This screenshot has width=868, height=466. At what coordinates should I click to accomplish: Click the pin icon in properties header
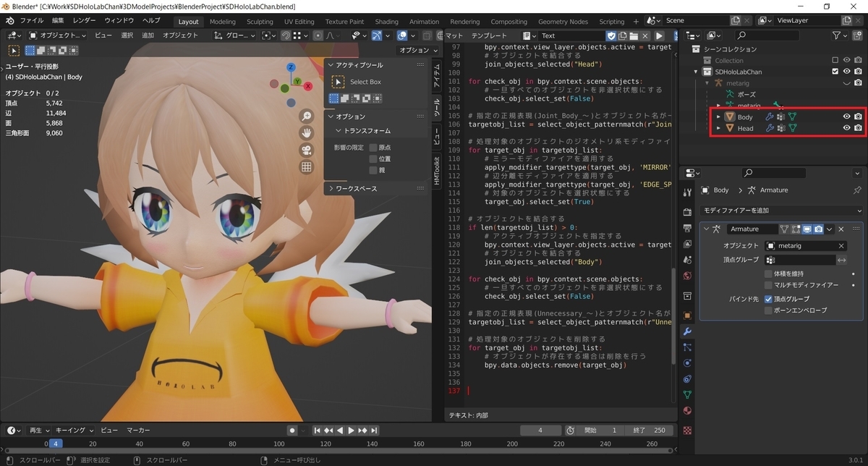click(858, 190)
